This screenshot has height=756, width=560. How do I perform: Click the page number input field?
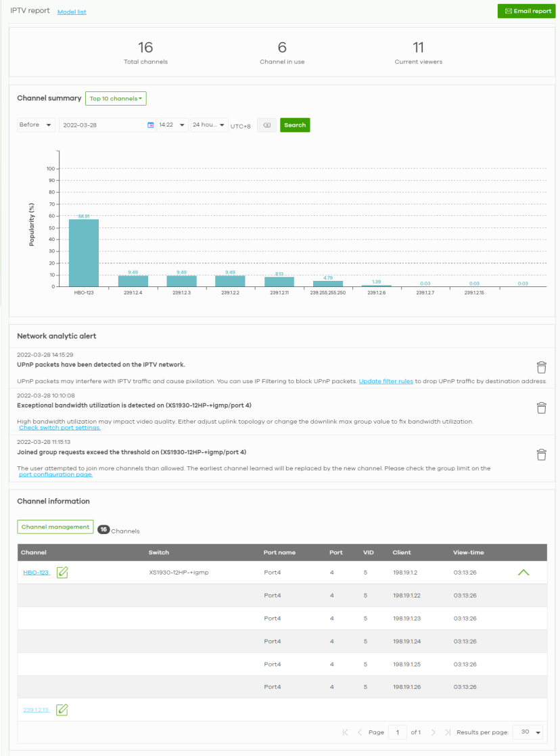[x=397, y=732]
